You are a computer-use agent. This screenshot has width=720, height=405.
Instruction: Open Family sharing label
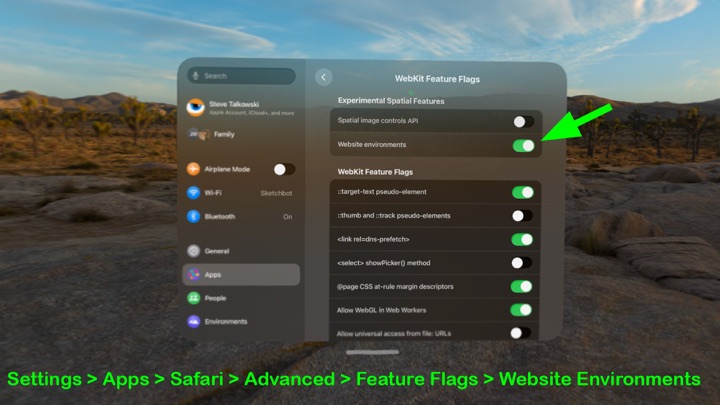click(x=224, y=134)
